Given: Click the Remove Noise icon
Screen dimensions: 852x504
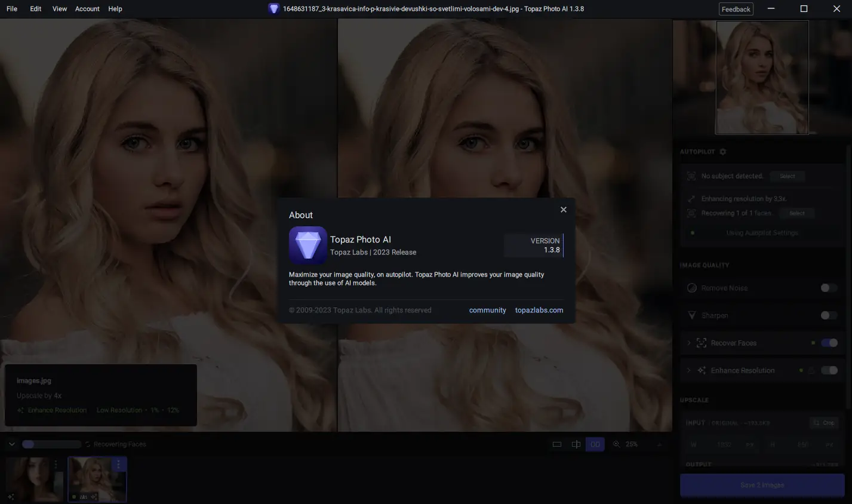Looking at the screenshot, I should pos(692,288).
